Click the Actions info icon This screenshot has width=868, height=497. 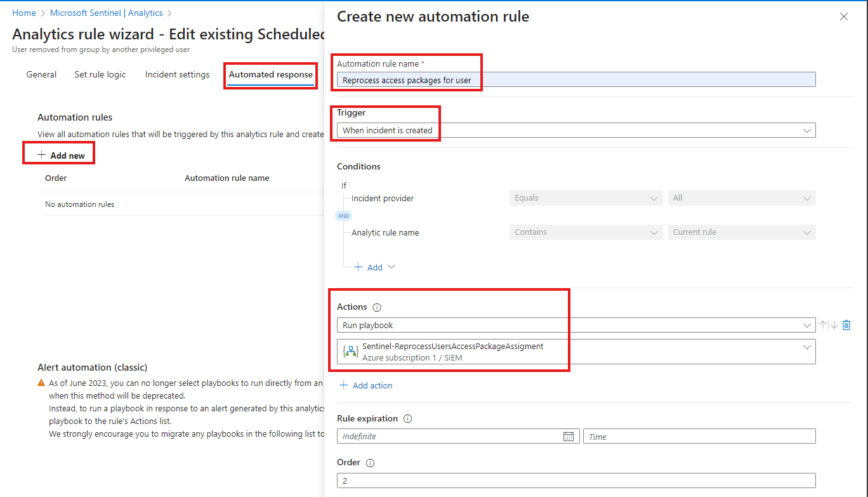pos(377,307)
